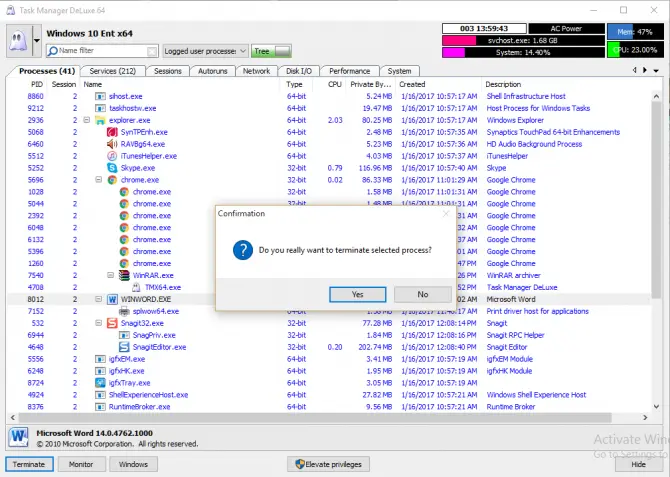This screenshot has height=477, width=670.
Task: Click the WINWORD.EXE Word icon
Action: pyautogui.click(x=112, y=299)
